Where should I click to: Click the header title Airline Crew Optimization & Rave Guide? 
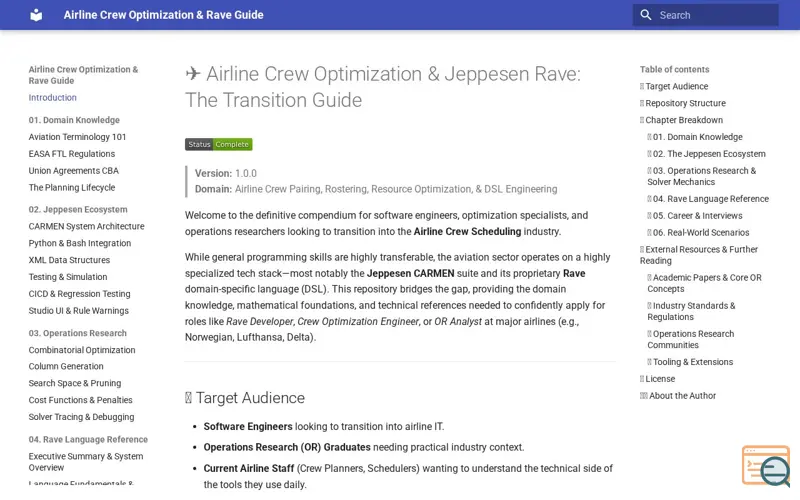tap(163, 15)
